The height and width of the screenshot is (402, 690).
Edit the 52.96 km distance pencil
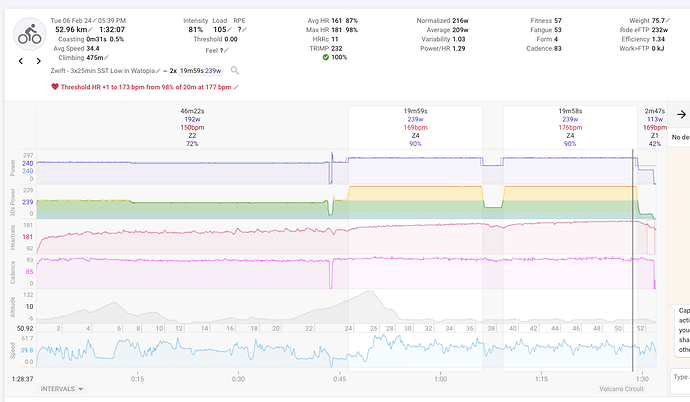91,29
